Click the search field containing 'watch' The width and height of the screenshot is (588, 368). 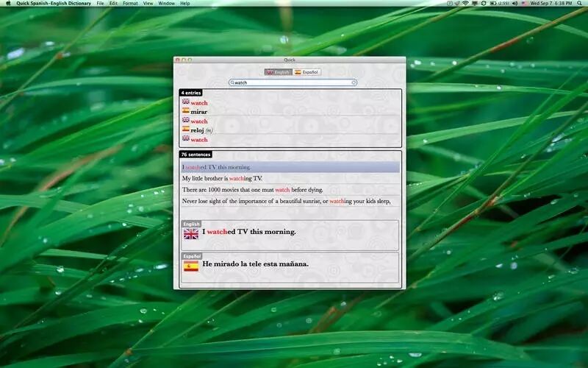(293, 82)
